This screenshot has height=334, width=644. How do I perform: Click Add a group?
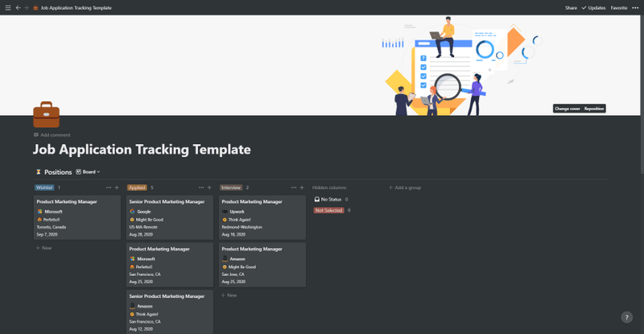coord(405,188)
